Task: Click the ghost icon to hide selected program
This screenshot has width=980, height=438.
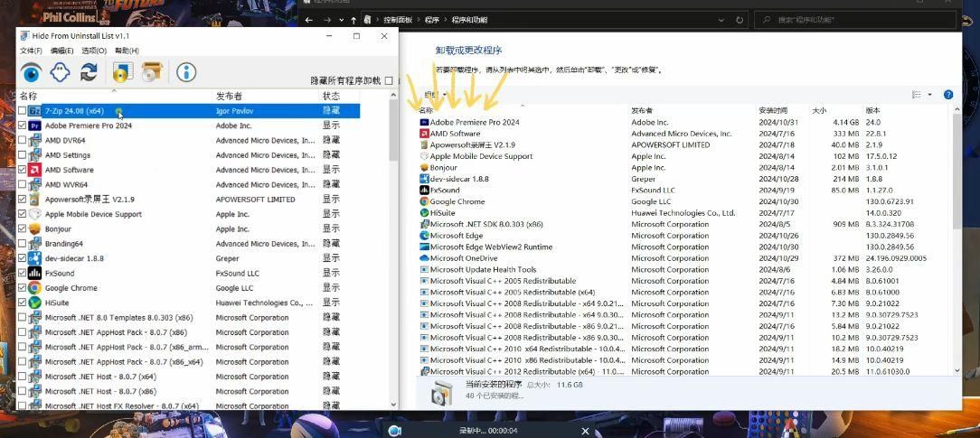Action: (60, 73)
